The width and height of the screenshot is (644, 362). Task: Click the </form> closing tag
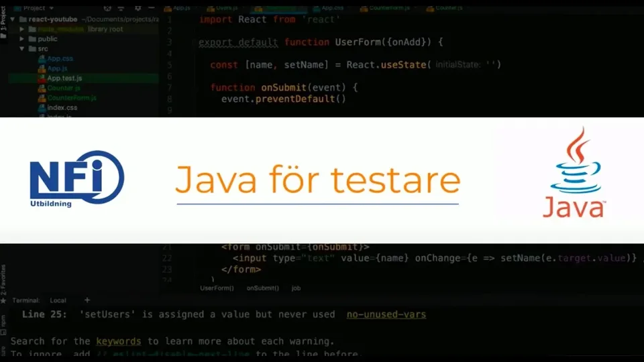point(241,269)
